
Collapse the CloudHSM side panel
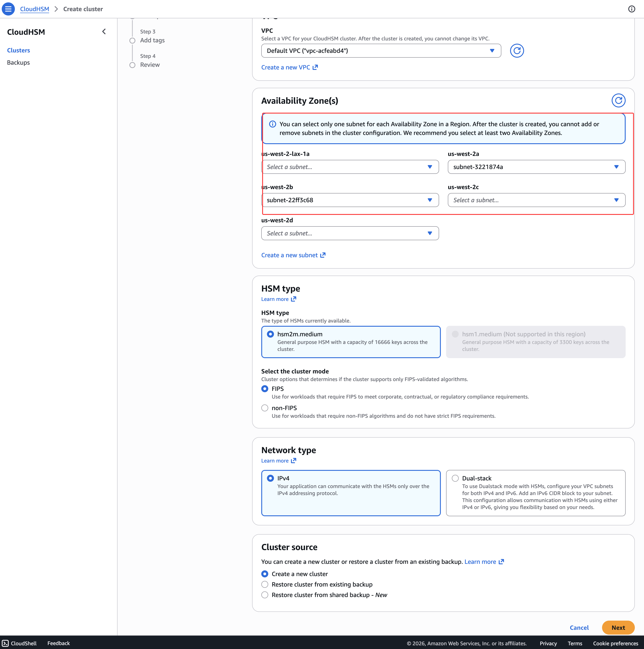104,32
